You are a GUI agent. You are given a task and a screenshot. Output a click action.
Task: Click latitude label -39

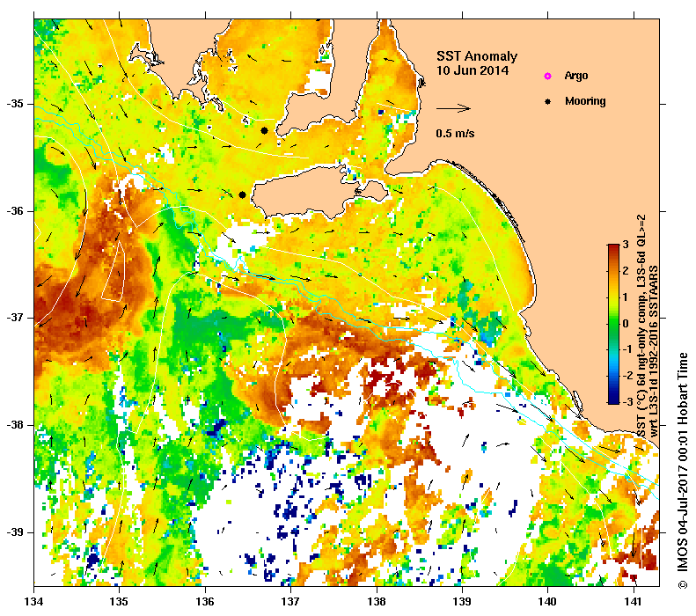pos(15,532)
